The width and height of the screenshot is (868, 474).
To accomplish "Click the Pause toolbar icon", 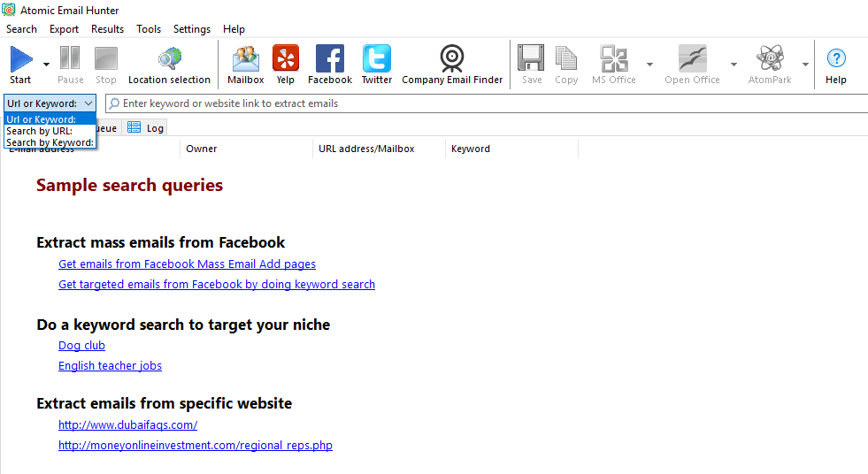I will [x=70, y=58].
